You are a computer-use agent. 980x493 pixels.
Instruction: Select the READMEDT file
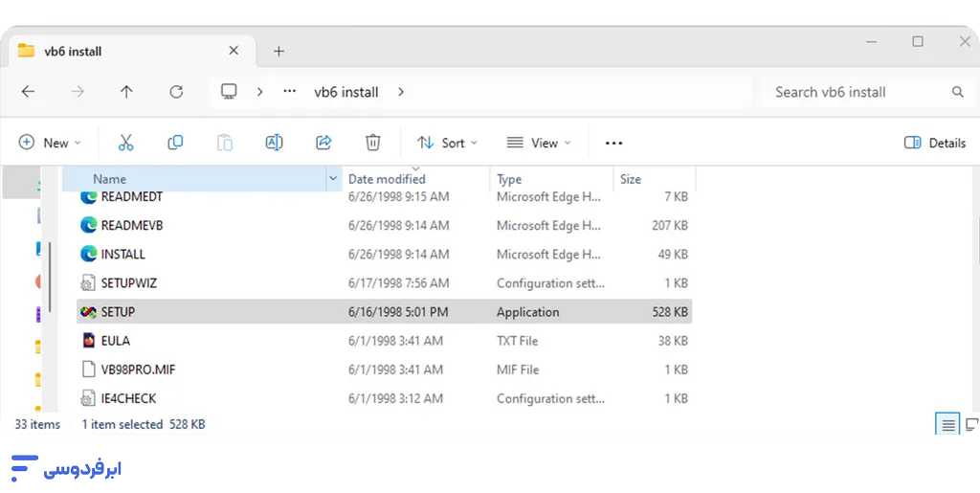tap(385, 197)
